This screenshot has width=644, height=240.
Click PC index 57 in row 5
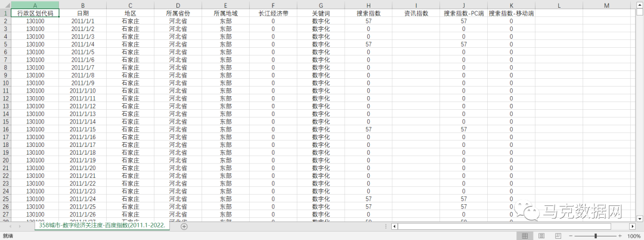click(464, 44)
